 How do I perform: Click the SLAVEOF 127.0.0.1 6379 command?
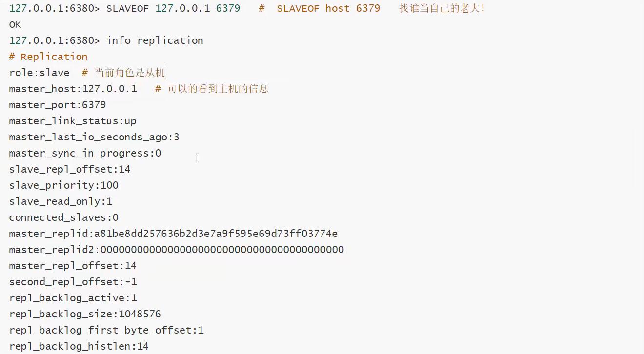pyautogui.click(x=173, y=8)
